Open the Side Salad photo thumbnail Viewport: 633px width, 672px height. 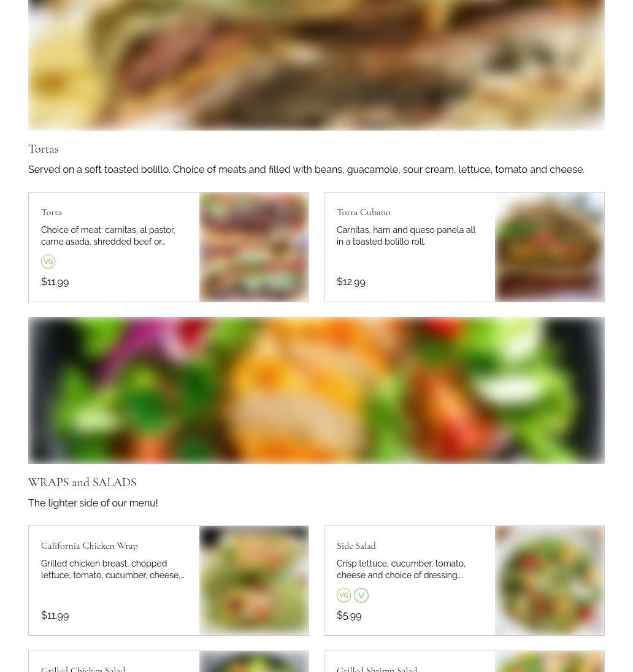pos(550,580)
